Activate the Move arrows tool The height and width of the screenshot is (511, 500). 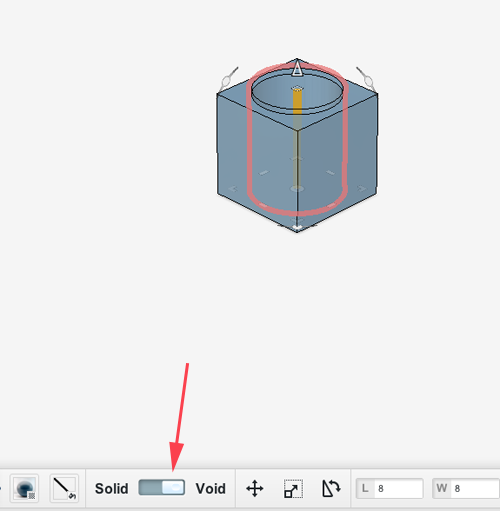(x=255, y=489)
